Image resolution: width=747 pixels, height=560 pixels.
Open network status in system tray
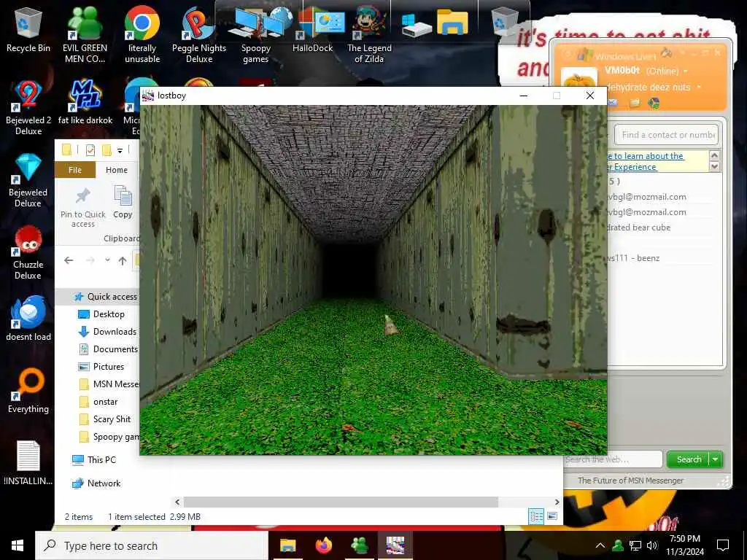[x=635, y=545]
